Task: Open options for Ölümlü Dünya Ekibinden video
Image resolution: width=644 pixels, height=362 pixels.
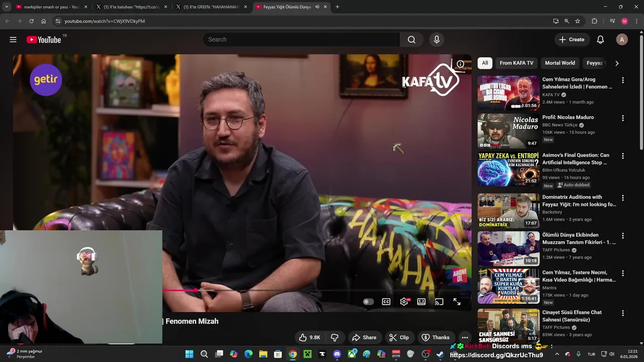Action: point(623,236)
